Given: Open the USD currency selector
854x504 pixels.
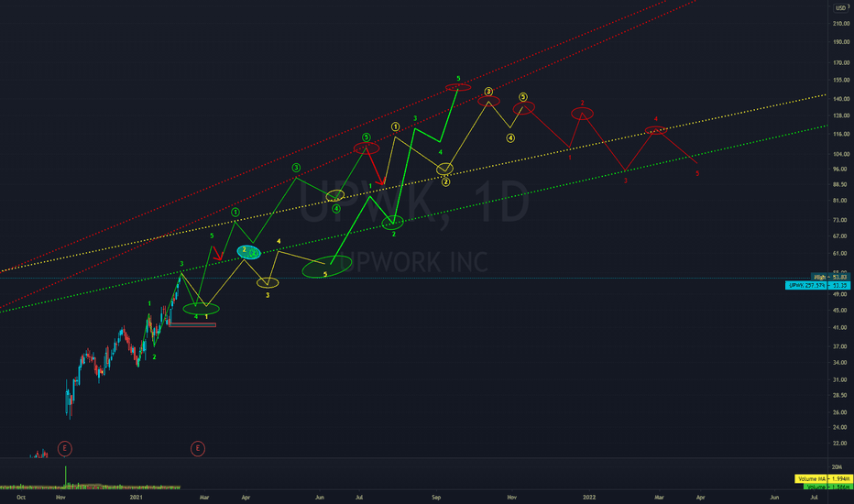Looking at the screenshot, I should 841,7.
